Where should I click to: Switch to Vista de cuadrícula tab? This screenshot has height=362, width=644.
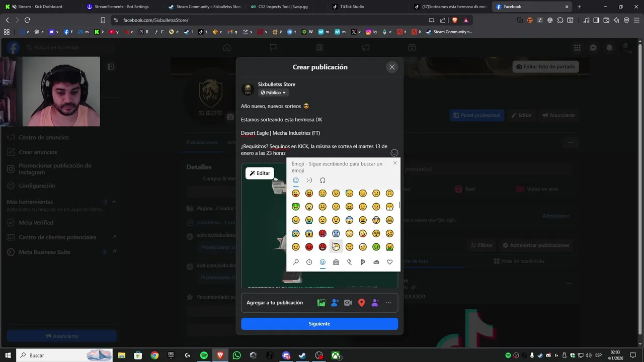click(519, 261)
